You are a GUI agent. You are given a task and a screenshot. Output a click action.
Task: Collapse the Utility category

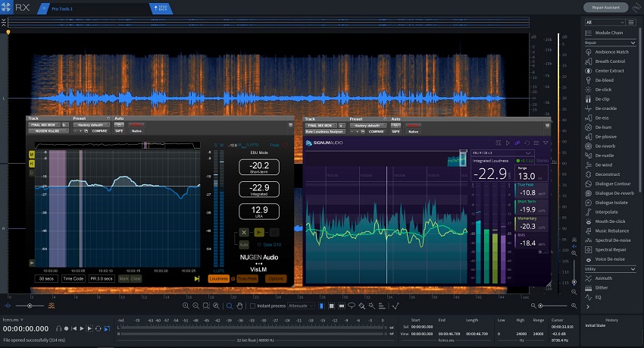point(633,269)
